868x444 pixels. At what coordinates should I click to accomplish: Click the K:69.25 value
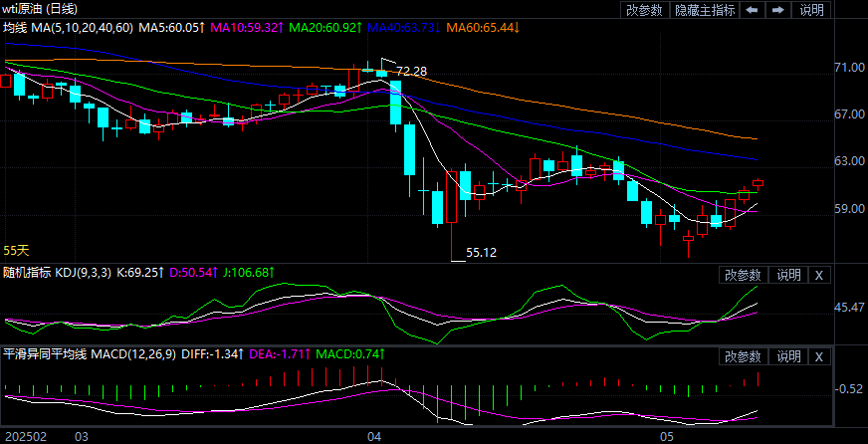click(140, 273)
